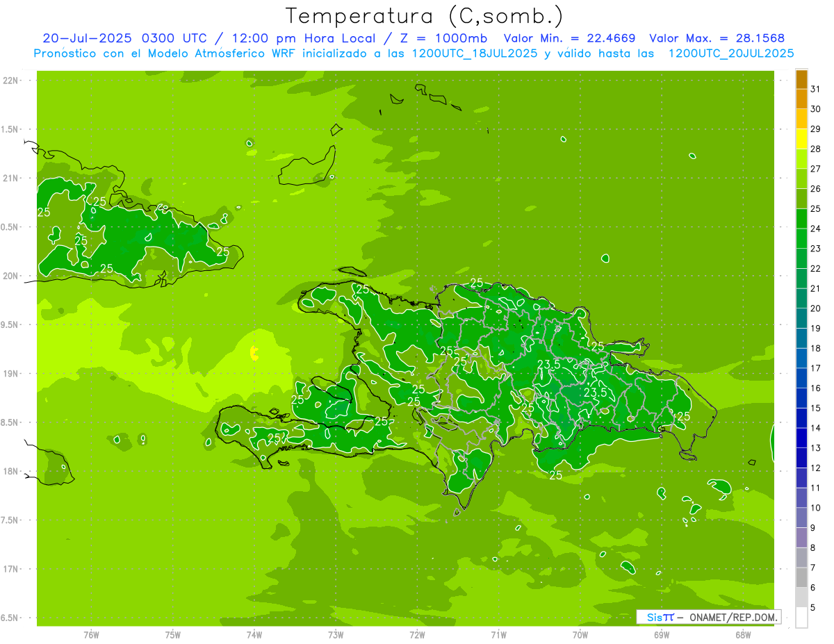
Task: Click the "Valor Min. = 22.4669" value
Action: click(x=569, y=38)
